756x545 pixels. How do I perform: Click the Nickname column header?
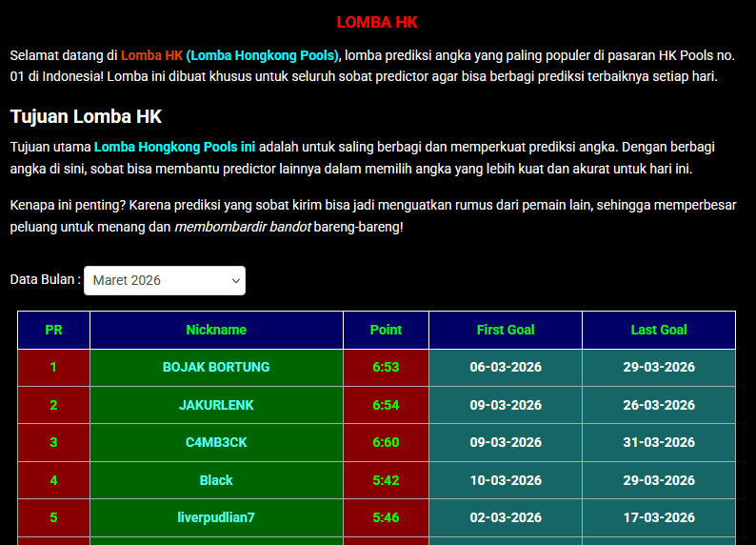(x=216, y=330)
